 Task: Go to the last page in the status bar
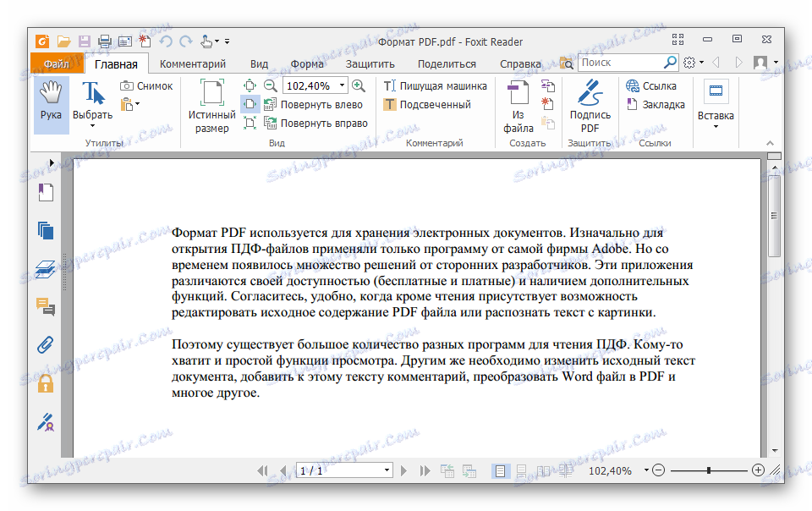coord(425,470)
